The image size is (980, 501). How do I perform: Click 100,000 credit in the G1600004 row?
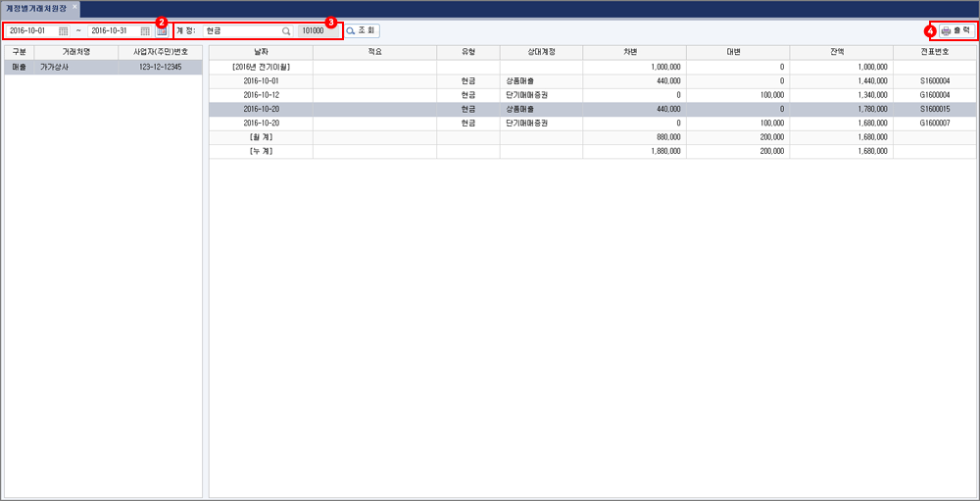738,95
